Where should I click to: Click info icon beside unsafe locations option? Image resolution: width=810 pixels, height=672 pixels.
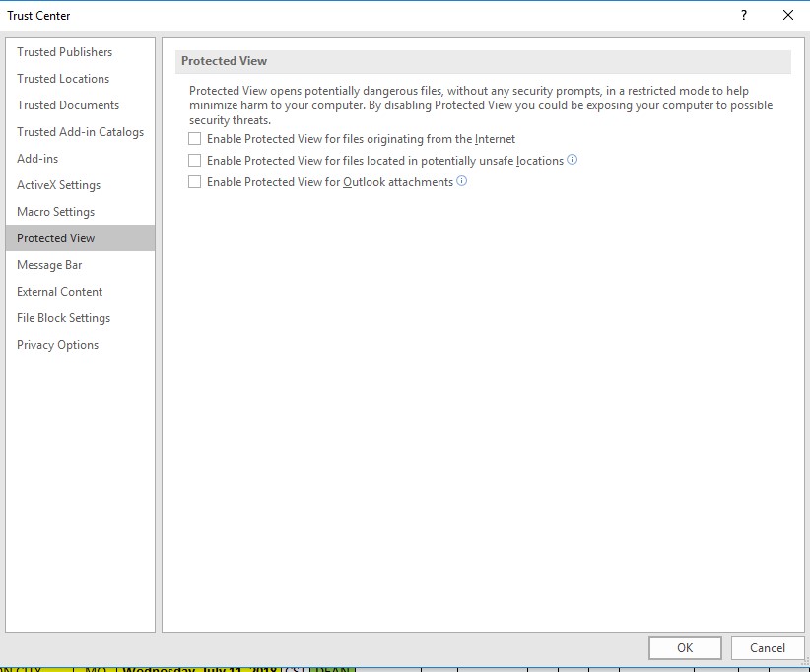(x=572, y=160)
